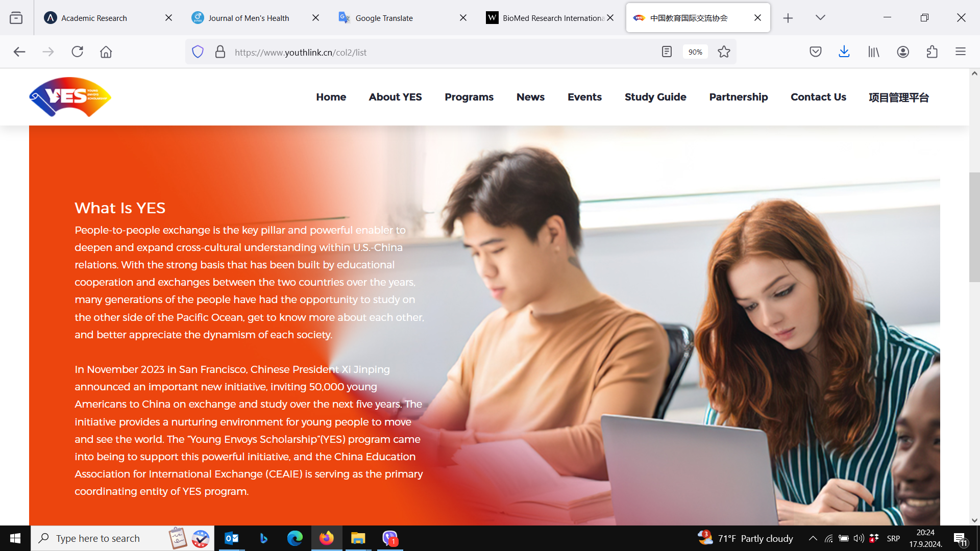Go forward to next page
The image size is (980, 551).
tap(48, 52)
